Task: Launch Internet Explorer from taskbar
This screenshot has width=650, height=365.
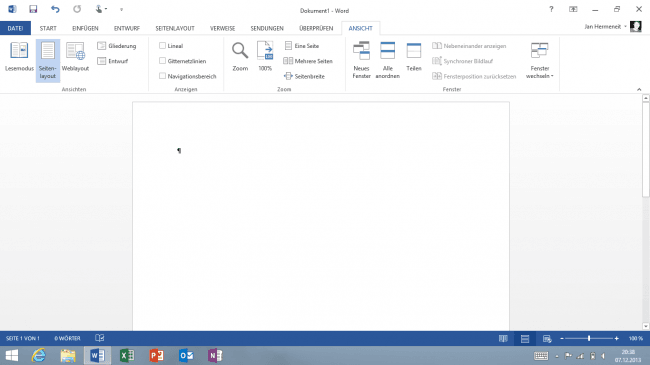Action: [39, 355]
